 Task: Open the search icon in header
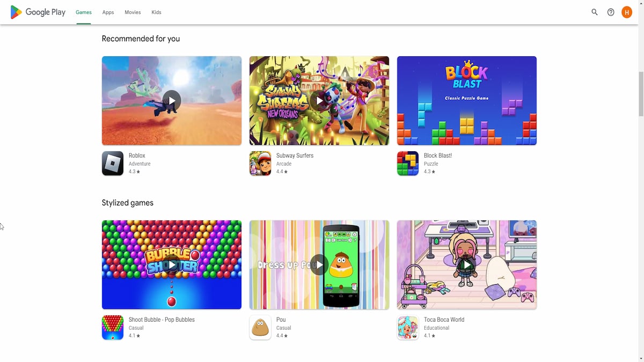point(595,12)
